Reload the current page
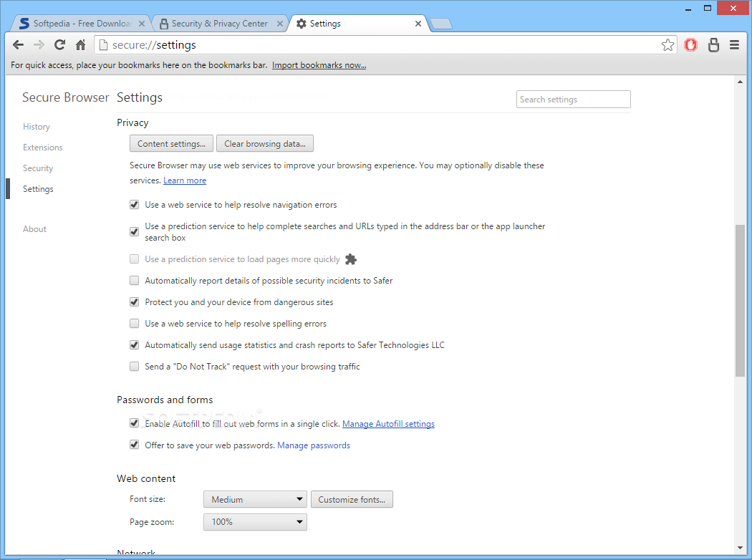The height and width of the screenshot is (560, 752). click(60, 45)
